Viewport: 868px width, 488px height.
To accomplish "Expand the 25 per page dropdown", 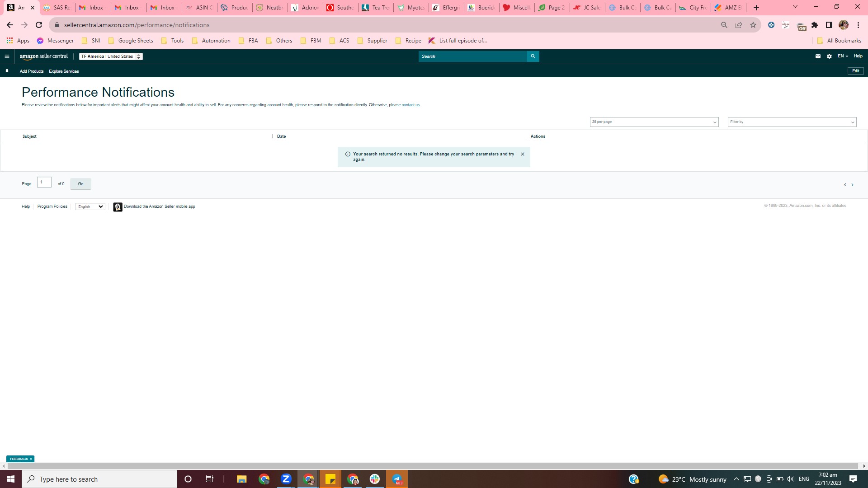I will (x=654, y=122).
